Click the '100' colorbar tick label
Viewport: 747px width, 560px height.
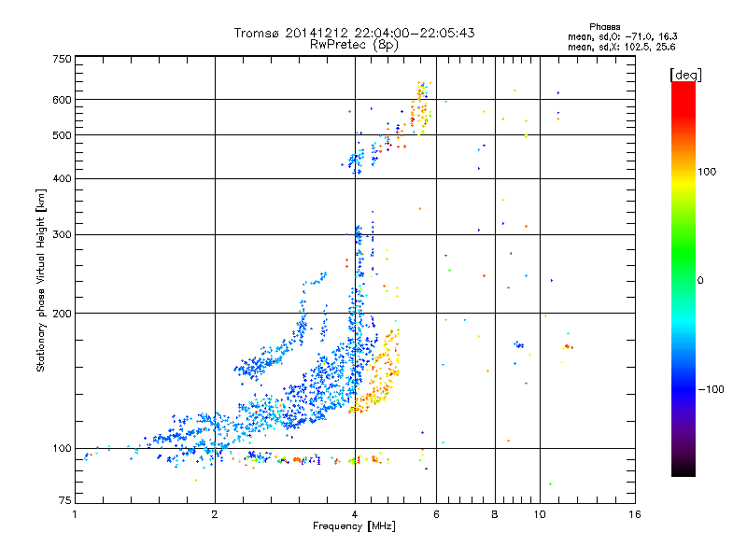point(707,172)
